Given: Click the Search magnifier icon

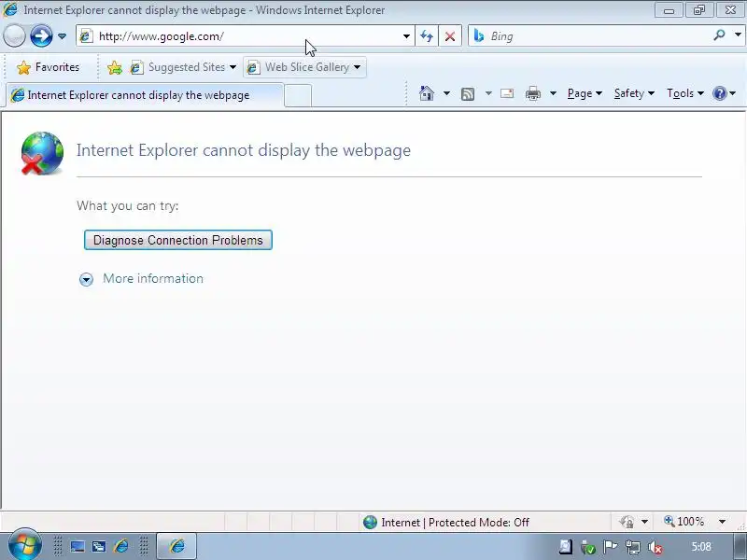Looking at the screenshot, I should tap(719, 35).
